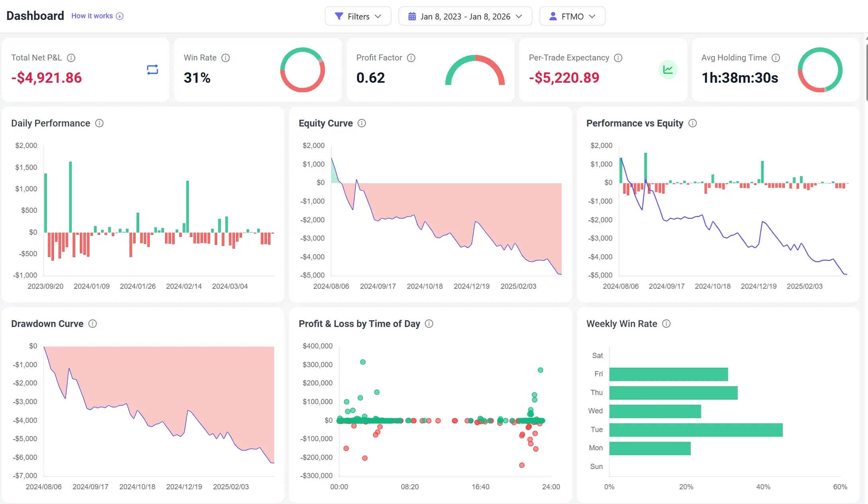Click the info icon beside Profit Factor
868x504 pixels.
tap(411, 58)
